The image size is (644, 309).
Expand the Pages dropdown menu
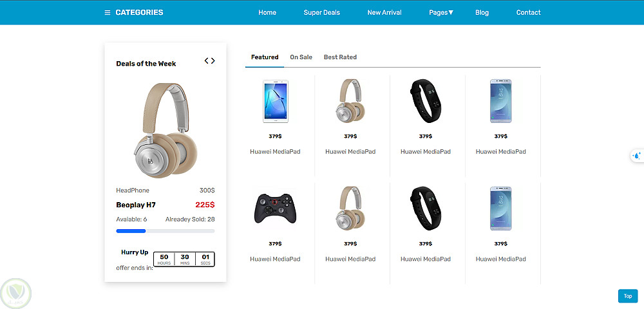(x=441, y=13)
